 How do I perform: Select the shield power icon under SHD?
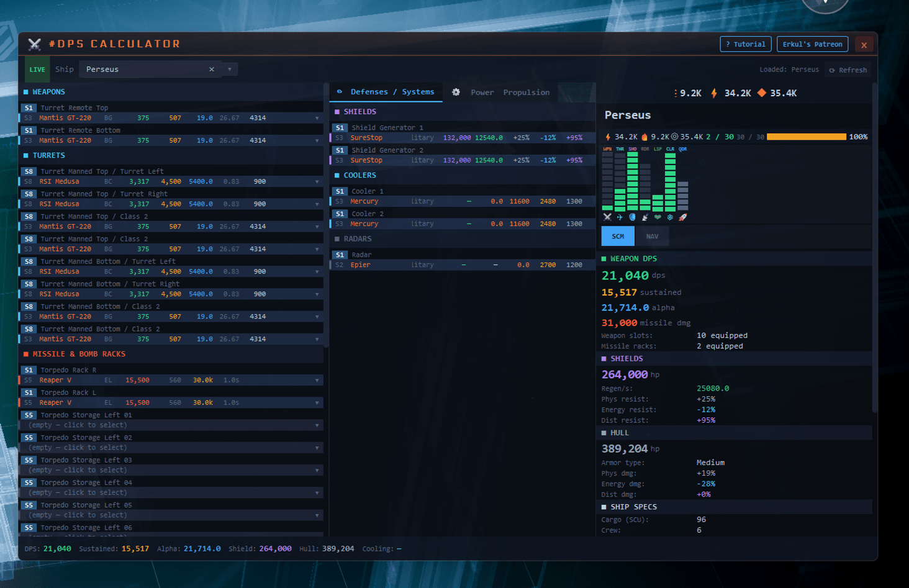[x=632, y=217]
